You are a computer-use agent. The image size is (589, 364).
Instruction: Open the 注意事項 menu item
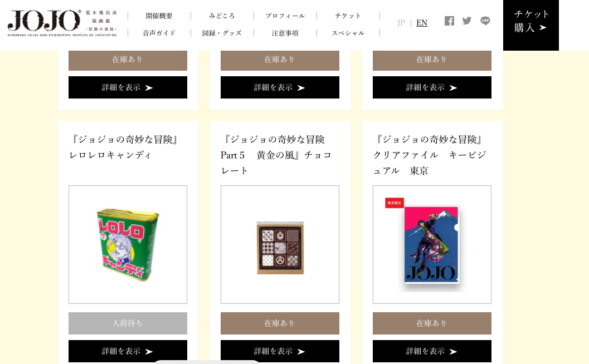(x=285, y=33)
